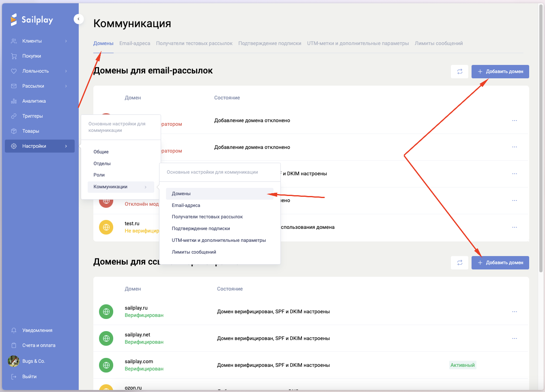This screenshot has width=545, height=392.
Task: Refresh the link domains list
Action: pyautogui.click(x=459, y=263)
